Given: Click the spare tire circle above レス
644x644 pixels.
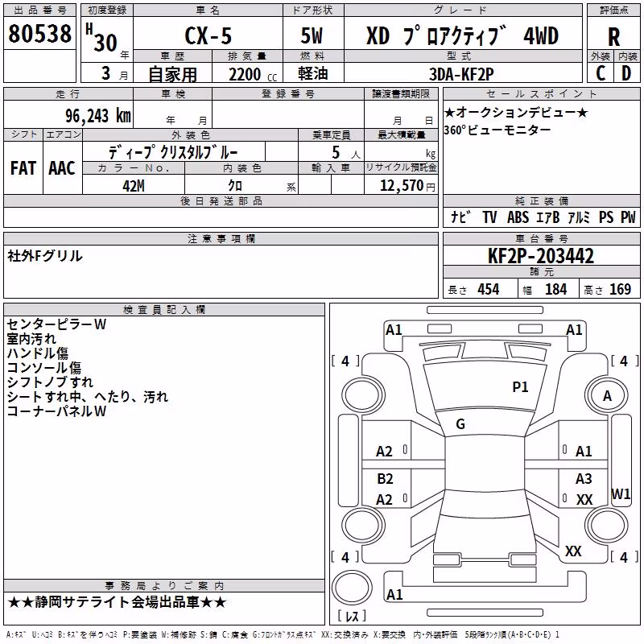Looking at the screenshot, I should [352, 587].
